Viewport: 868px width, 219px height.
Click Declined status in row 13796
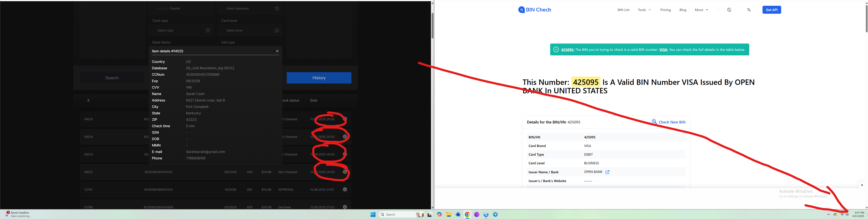click(284, 207)
